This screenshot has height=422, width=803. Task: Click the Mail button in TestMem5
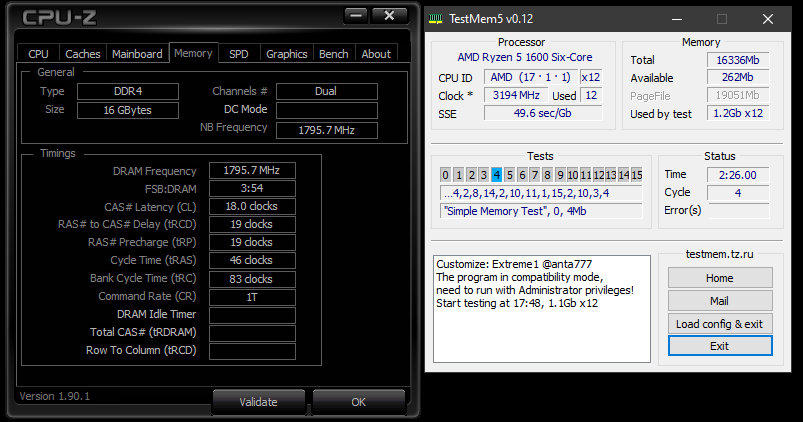[x=720, y=301]
